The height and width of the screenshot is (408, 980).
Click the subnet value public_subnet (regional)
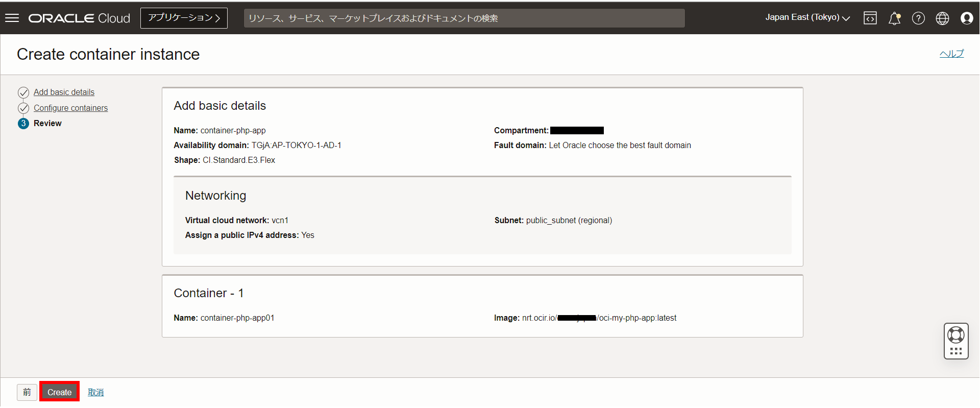click(x=569, y=220)
